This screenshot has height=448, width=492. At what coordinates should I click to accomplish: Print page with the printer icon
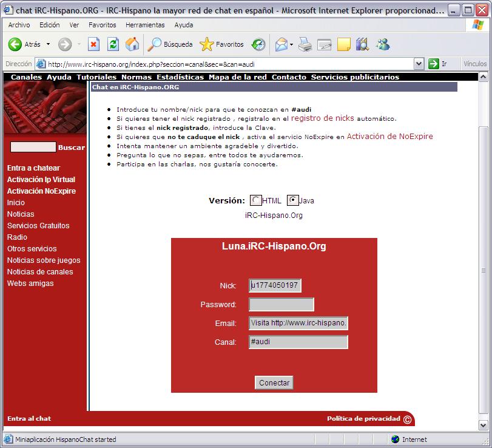point(305,44)
